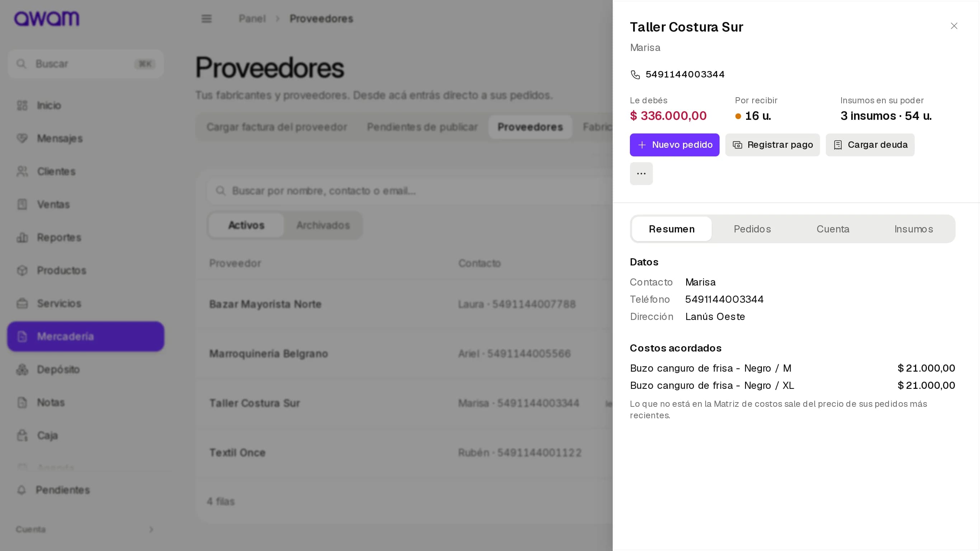Go to Inicio in sidebar
Image resolution: width=980 pixels, height=551 pixels.
(x=86, y=105)
